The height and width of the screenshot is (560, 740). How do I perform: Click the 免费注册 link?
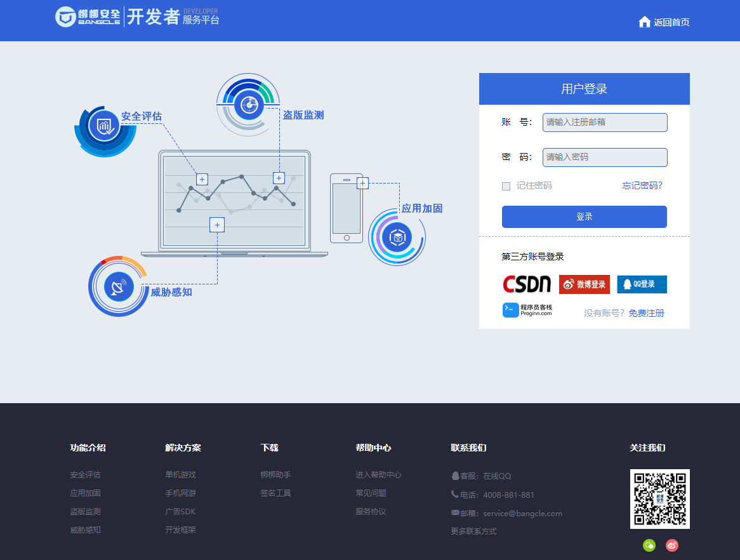[x=645, y=313]
